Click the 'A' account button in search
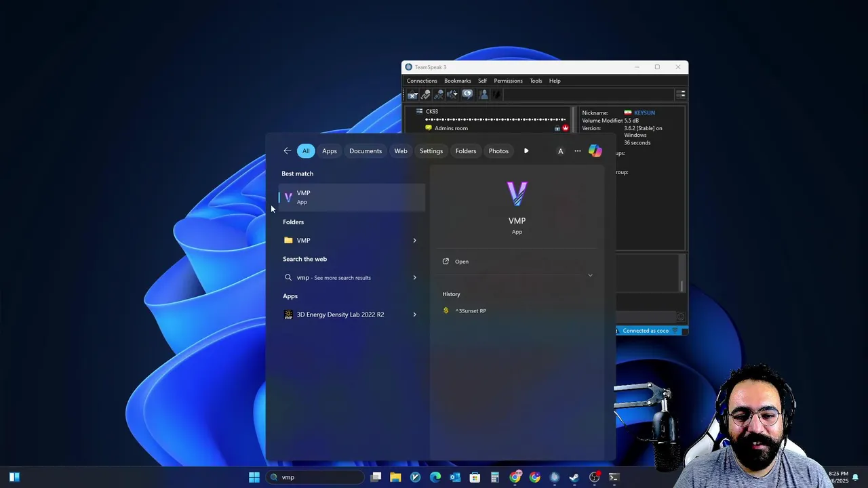 point(560,151)
